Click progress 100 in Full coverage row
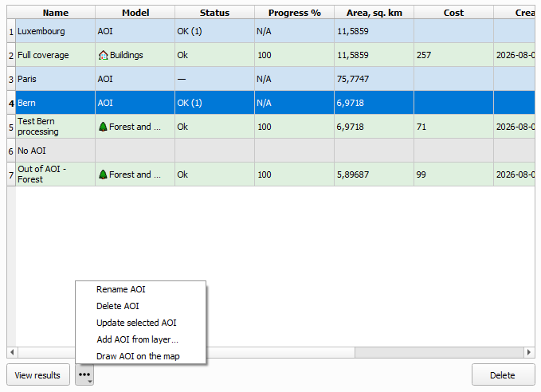This screenshot has height=392, width=541. tap(265, 55)
